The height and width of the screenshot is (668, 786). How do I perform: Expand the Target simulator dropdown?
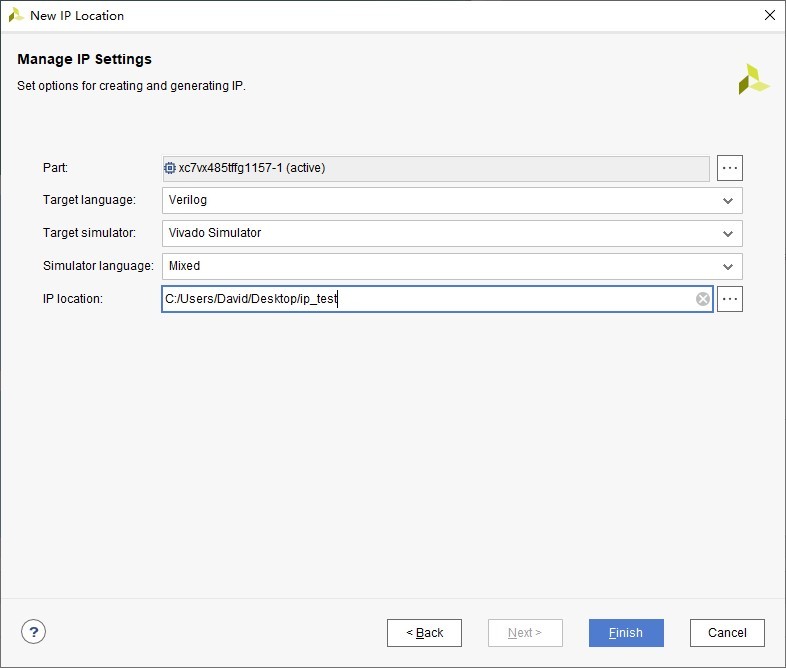click(728, 234)
